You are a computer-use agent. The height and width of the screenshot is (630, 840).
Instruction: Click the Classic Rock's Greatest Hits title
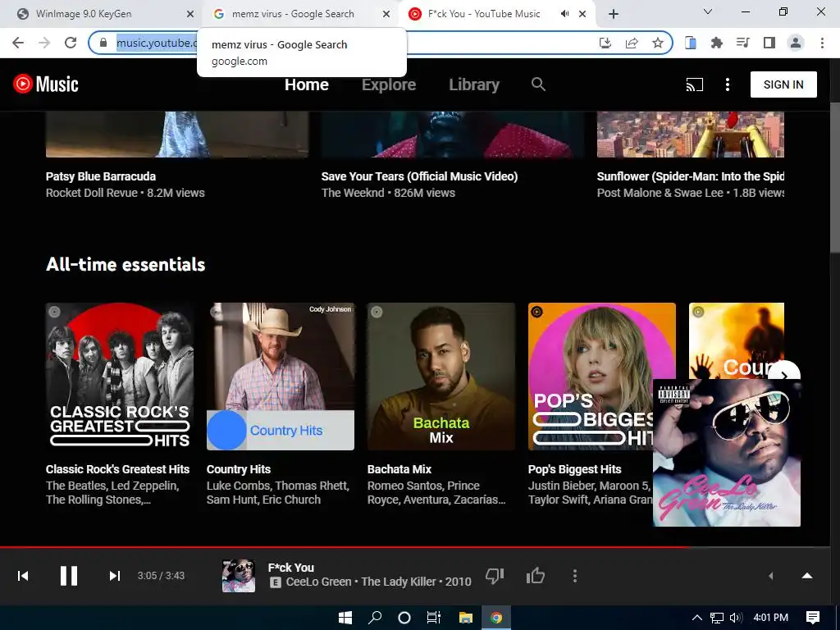coord(117,469)
